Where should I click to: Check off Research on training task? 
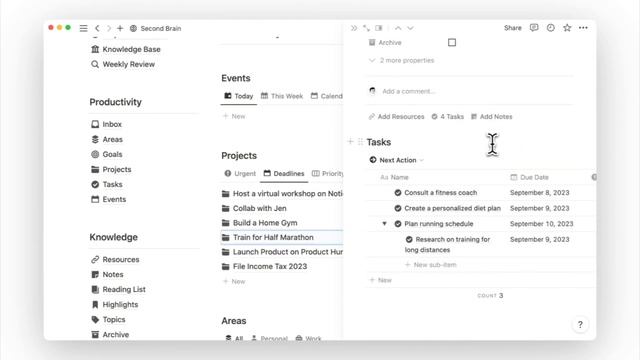point(409,240)
